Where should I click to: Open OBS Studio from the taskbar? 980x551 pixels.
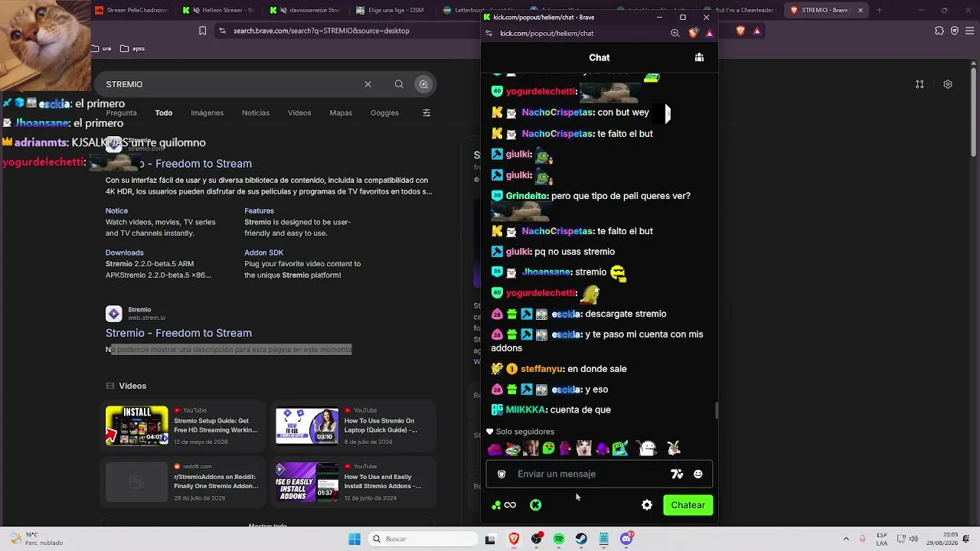pyautogui.click(x=537, y=539)
